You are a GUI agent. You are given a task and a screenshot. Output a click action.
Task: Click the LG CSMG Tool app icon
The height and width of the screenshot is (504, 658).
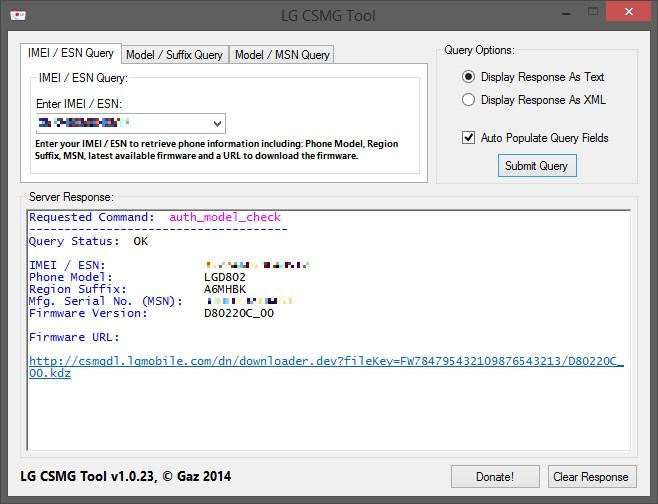click(18, 16)
